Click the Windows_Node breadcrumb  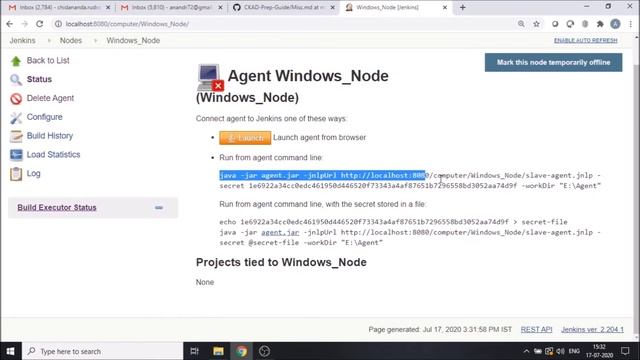click(x=133, y=40)
